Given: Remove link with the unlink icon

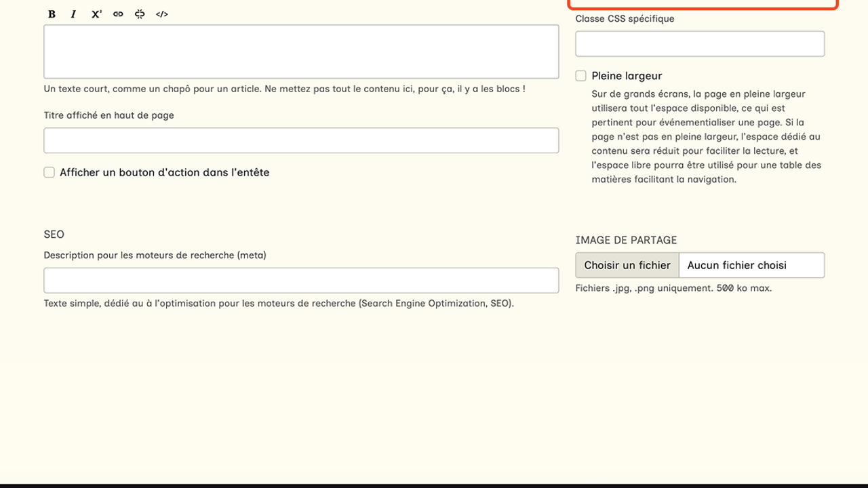Looking at the screenshot, I should (140, 14).
